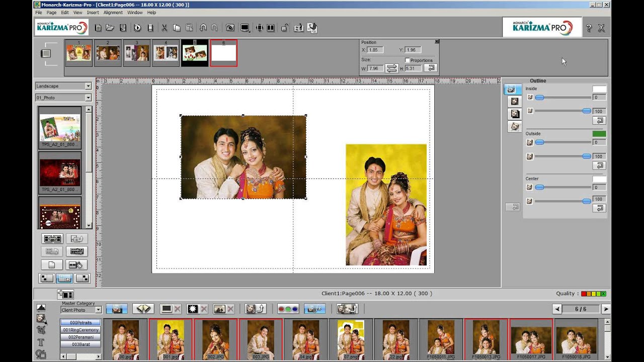Screen dimensions: 644x362
Task: Click the monitor display icon in the top toolbar
Action: point(245,28)
